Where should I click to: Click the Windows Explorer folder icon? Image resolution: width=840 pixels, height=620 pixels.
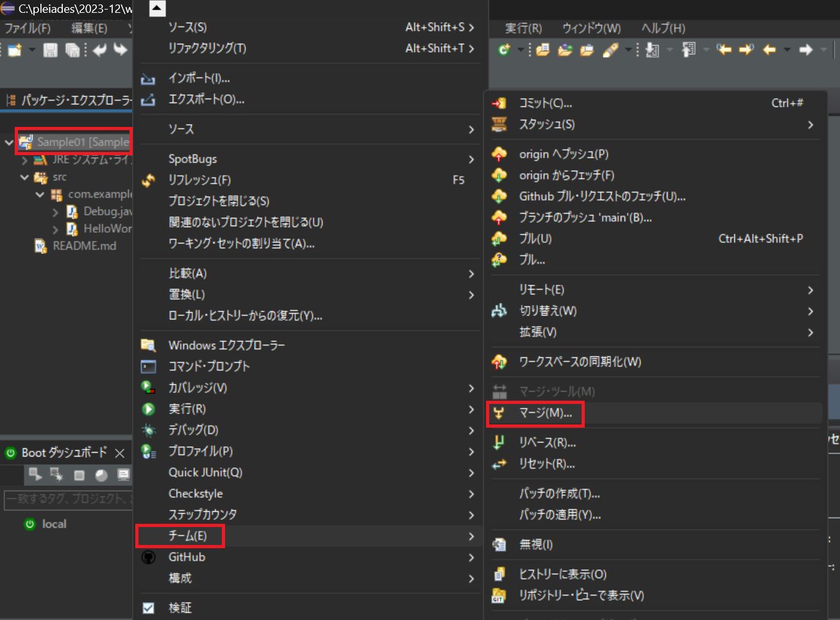148,345
